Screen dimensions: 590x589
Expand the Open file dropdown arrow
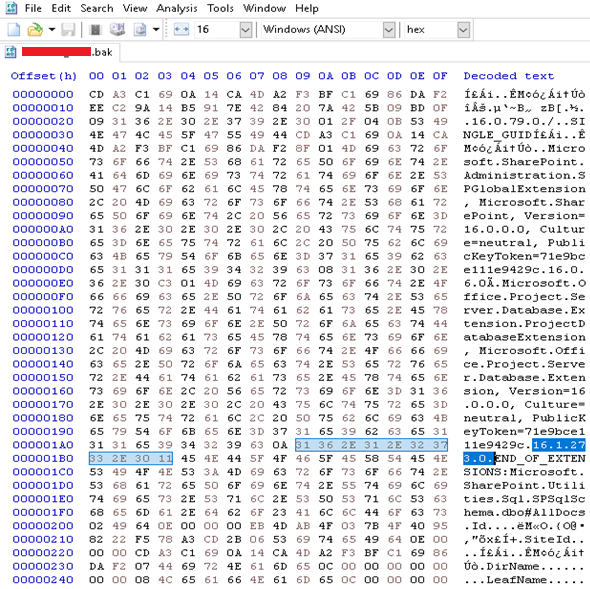(x=52, y=29)
